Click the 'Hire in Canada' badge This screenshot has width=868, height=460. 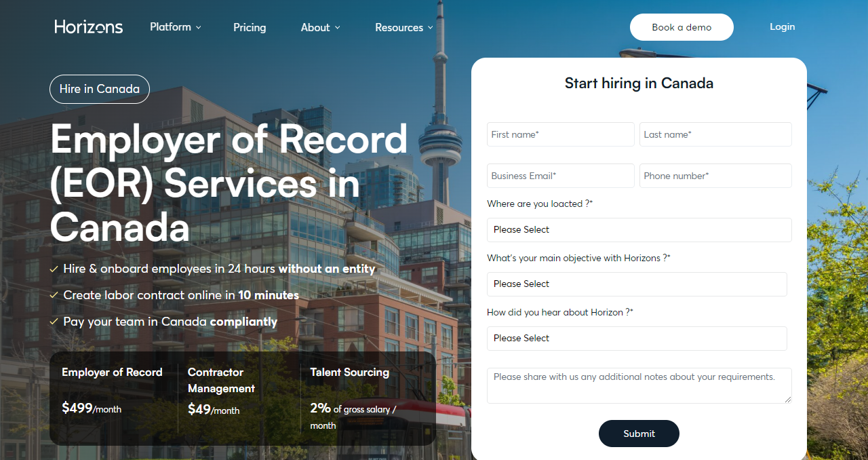(x=99, y=89)
